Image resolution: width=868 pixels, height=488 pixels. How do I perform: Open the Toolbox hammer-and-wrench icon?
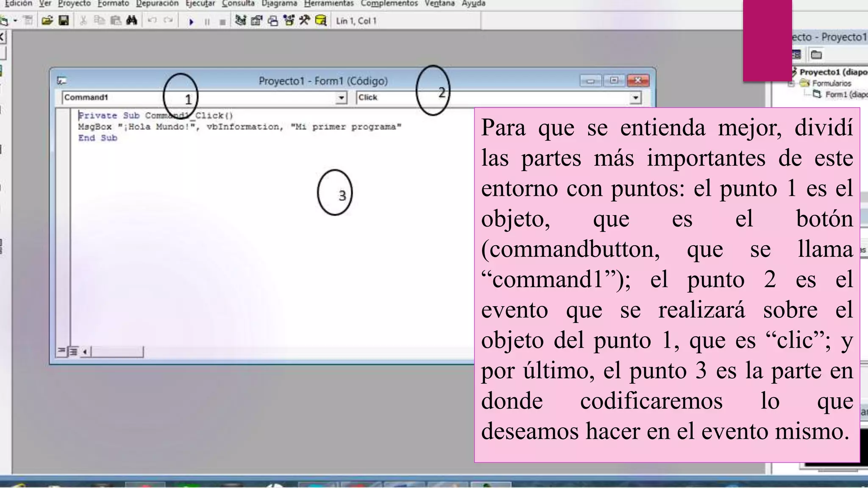click(x=304, y=20)
